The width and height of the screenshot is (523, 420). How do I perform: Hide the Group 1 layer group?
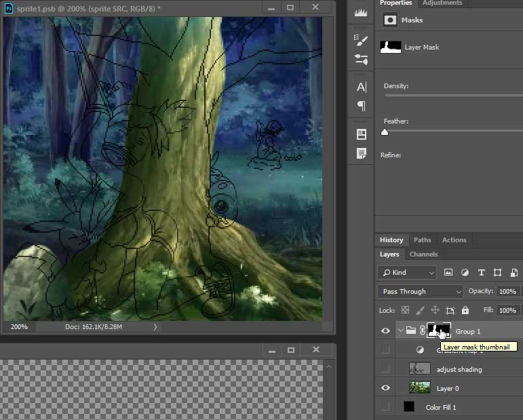tap(385, 331)
